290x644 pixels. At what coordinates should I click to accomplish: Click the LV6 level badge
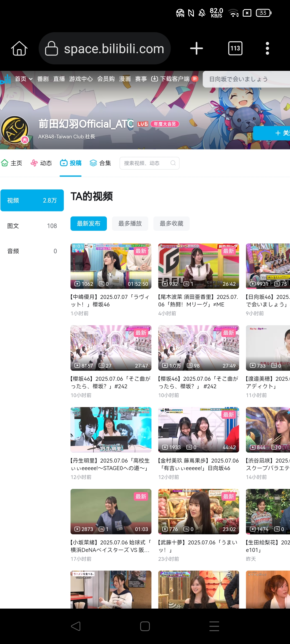143,124
